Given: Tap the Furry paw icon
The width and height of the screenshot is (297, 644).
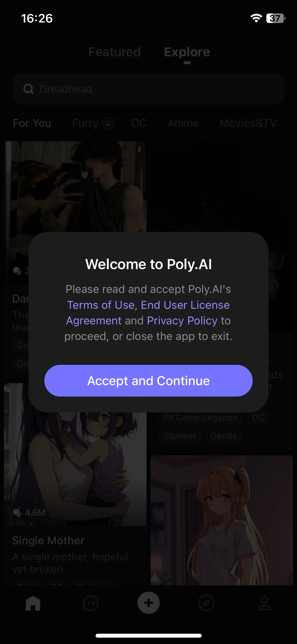Looking at the screenshot, I should 109,123.
